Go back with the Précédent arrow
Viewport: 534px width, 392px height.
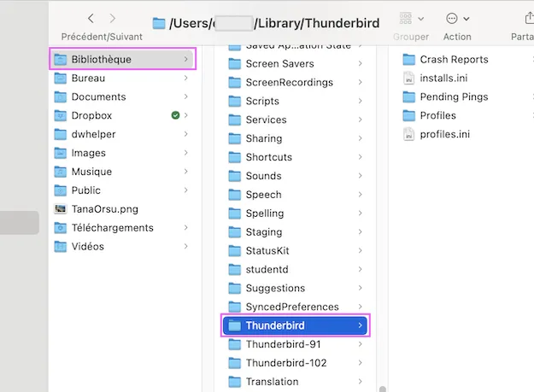(x=91, y=19)
